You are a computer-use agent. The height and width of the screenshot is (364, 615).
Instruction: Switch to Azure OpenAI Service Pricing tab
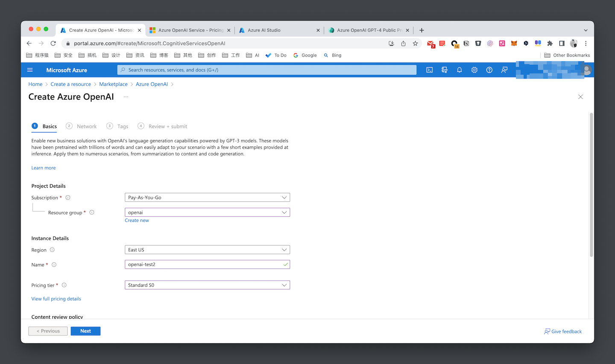[190, 30]
